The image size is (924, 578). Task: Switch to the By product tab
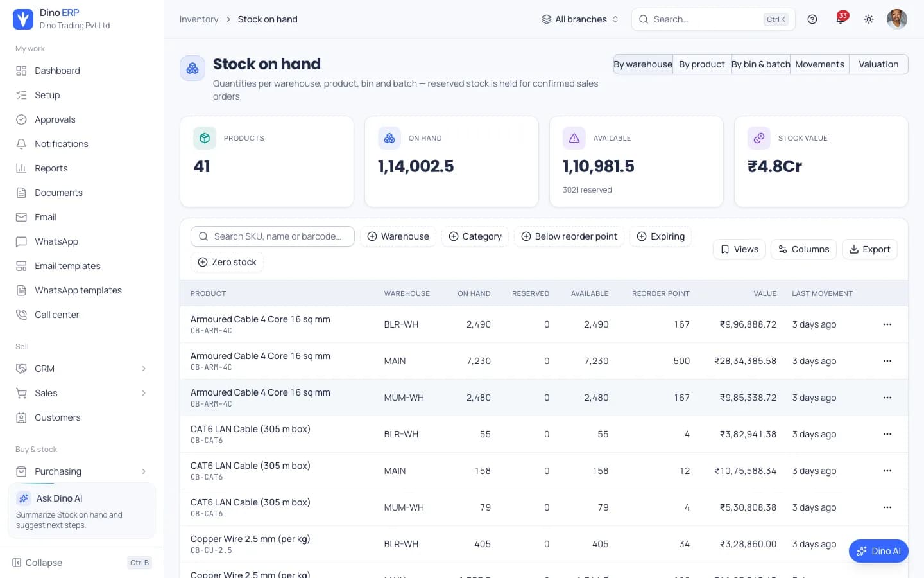pyautogui.click(x=702, y=64)
